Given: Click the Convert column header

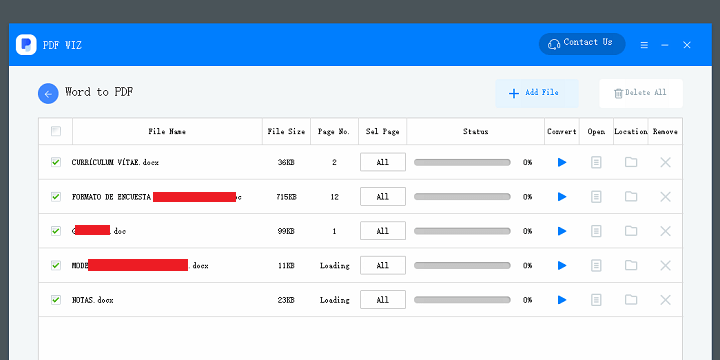Looking at the screenshot, I should 562,131.
